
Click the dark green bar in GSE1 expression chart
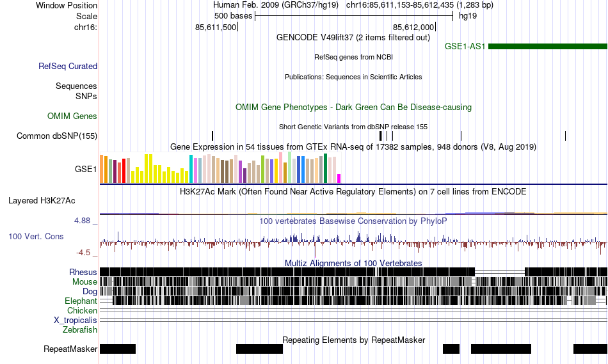click(325, 168)
